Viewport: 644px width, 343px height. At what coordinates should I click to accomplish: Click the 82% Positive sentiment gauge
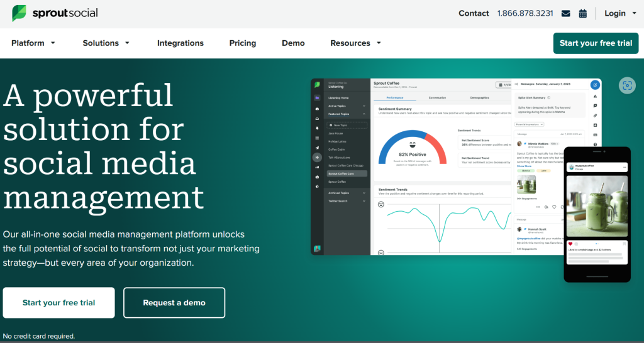click(x=413, y=147)
